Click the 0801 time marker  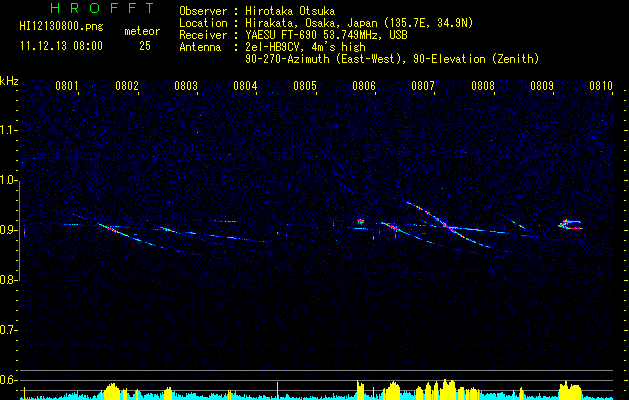pos(67,86)
